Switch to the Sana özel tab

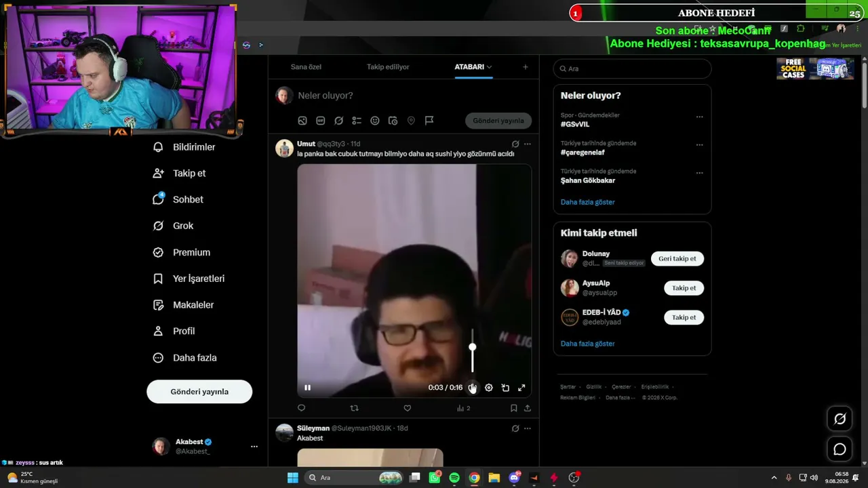point(306,67)
